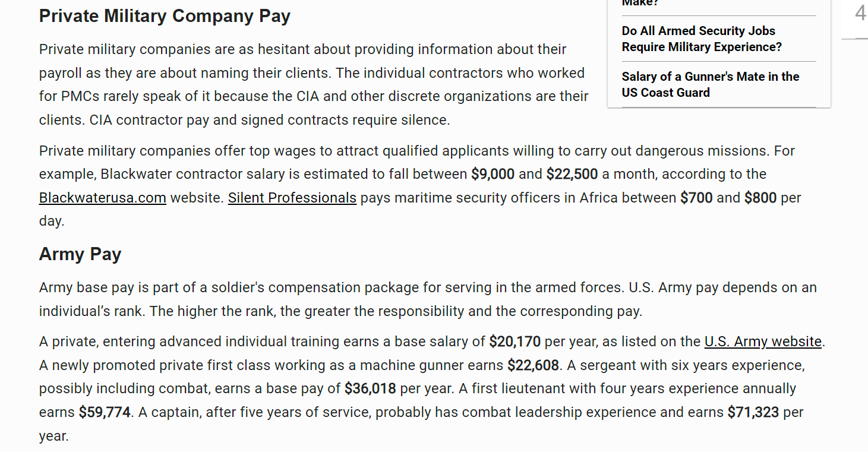Click the bold $9,000 figure
This screenshot has height=452, width=868.
493,174
